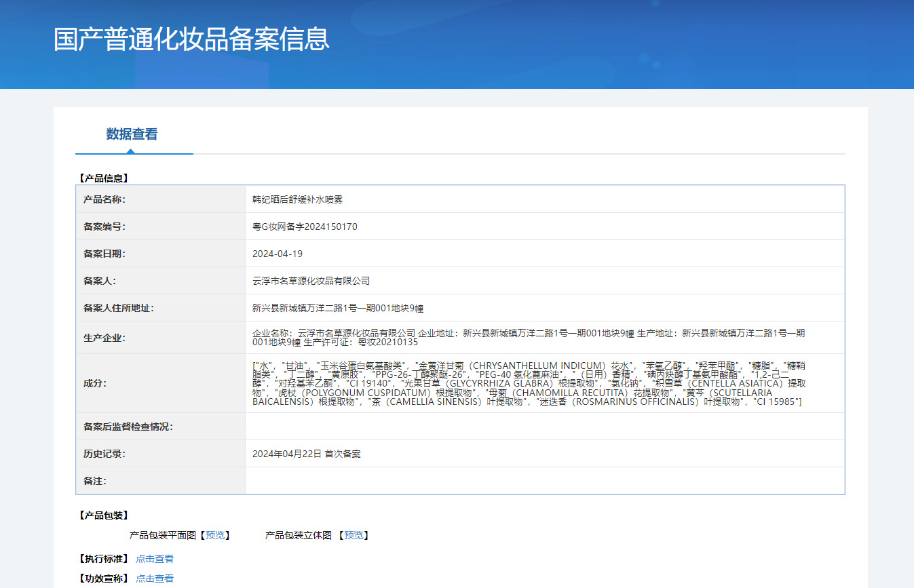This screenshot has width=914, height=588.
Task: Click the 成分 label cell
Action: (161, 383)
